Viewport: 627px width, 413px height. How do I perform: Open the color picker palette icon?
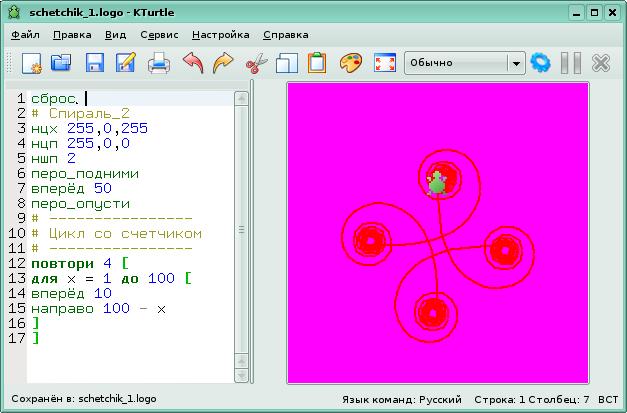pos(350,63)
